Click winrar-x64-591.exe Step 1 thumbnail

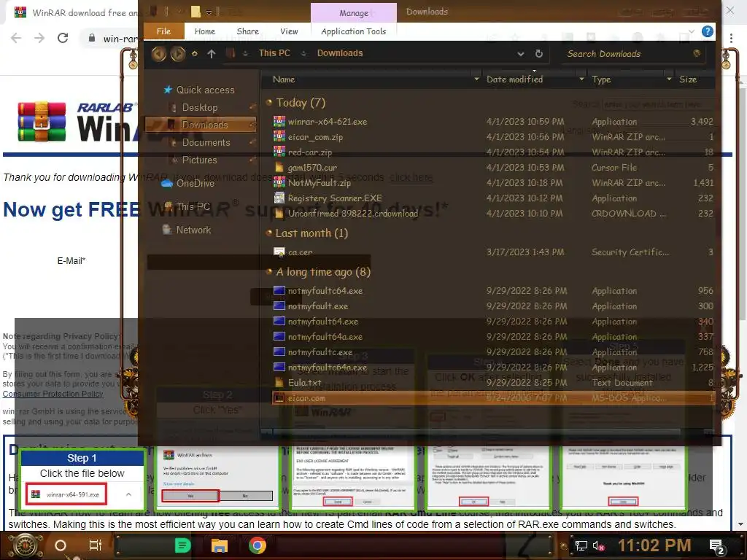pos(66,494)
